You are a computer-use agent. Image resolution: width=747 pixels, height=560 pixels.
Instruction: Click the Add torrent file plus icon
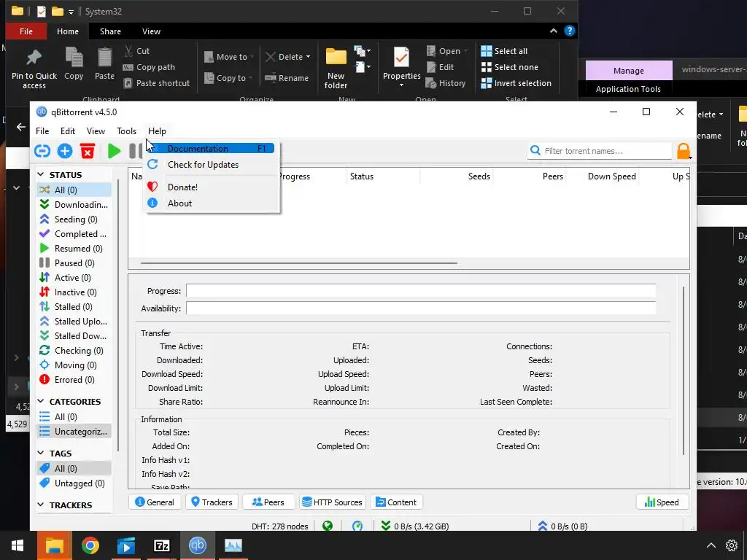point(65,151)
